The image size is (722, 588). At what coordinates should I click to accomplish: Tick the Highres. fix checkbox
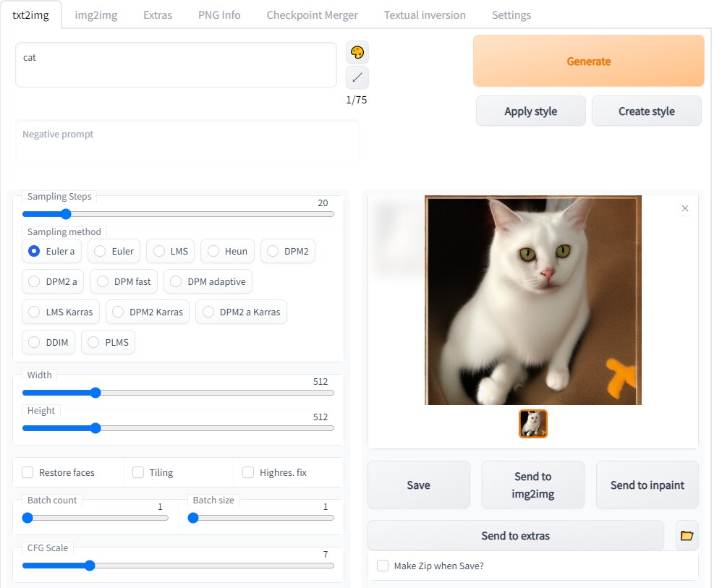click(x=248, y=472)
